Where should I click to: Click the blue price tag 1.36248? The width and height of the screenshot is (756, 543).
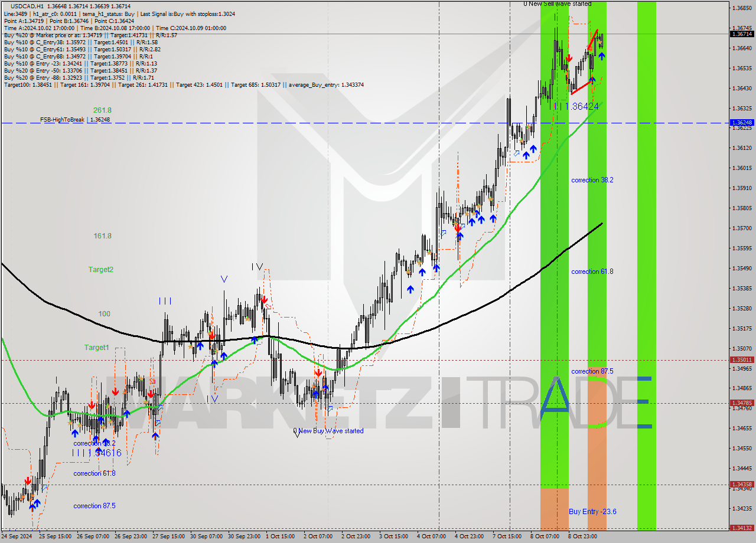tap(742, 123)
